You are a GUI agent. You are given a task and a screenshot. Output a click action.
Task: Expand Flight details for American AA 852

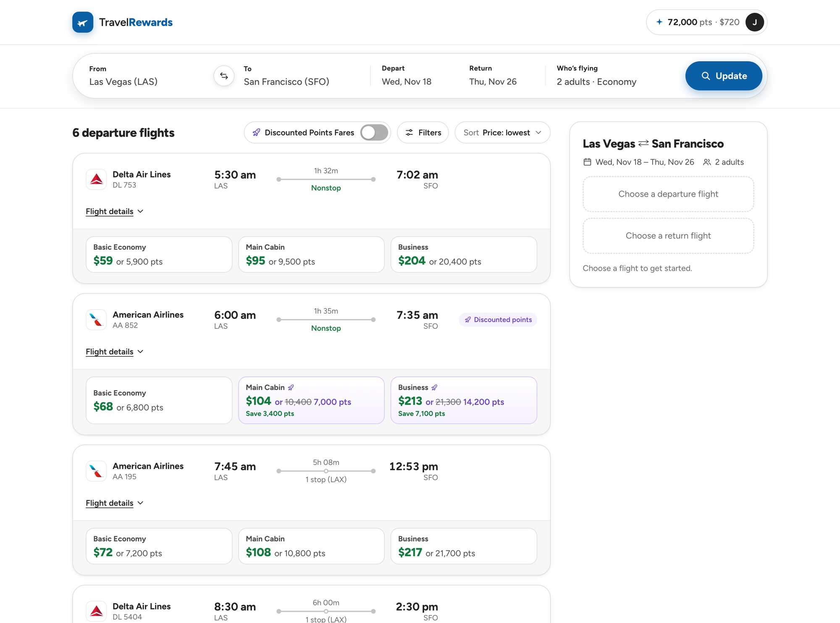(114, 352)
